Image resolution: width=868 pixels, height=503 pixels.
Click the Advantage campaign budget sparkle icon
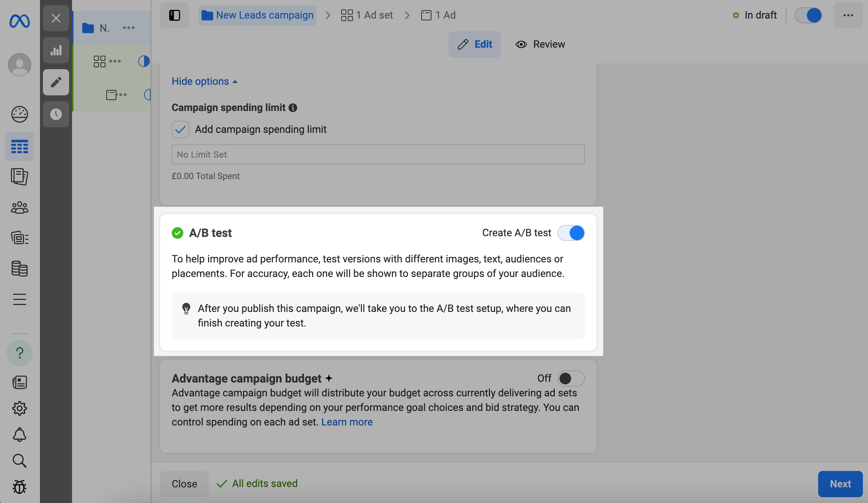coord(329,379)
